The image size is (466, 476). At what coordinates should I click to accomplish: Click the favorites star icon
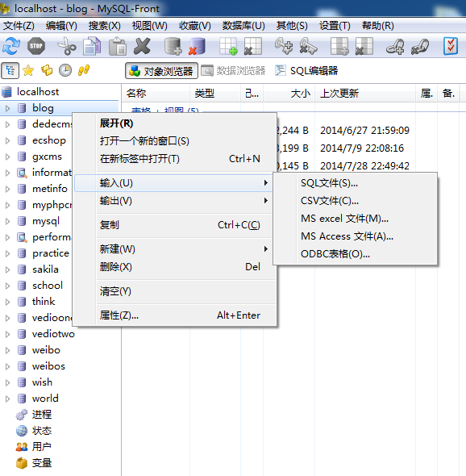[x=28, y=70]
